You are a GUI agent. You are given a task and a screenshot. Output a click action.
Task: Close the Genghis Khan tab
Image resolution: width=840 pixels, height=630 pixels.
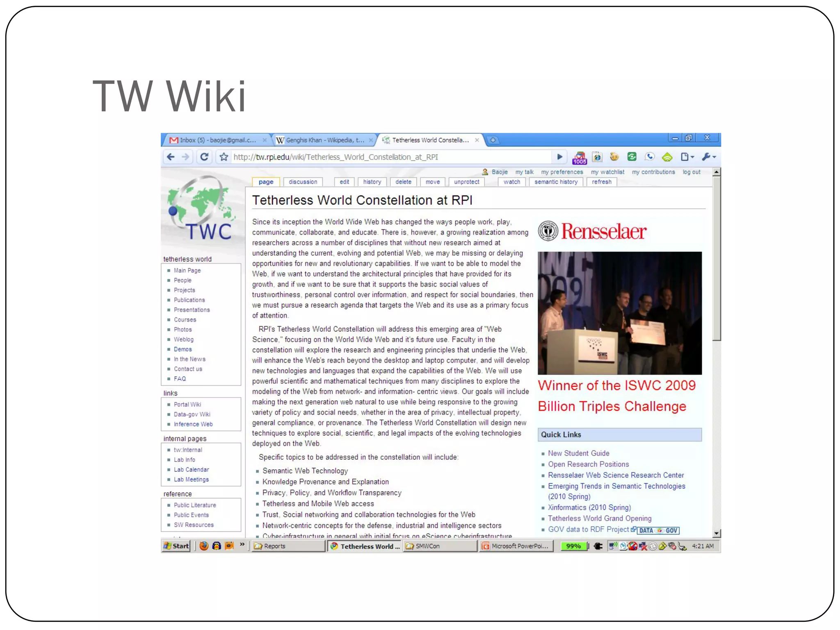pyautogui.click(x=371, y=140)
